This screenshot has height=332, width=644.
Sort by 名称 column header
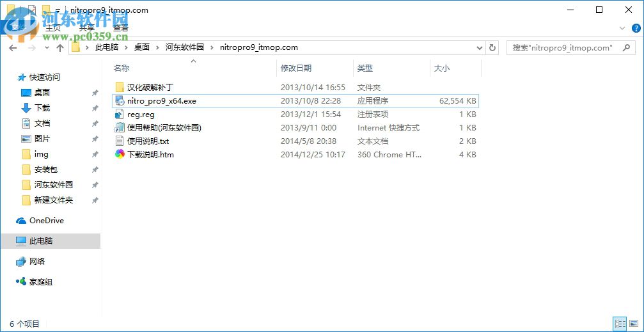(x=122, y=68)
